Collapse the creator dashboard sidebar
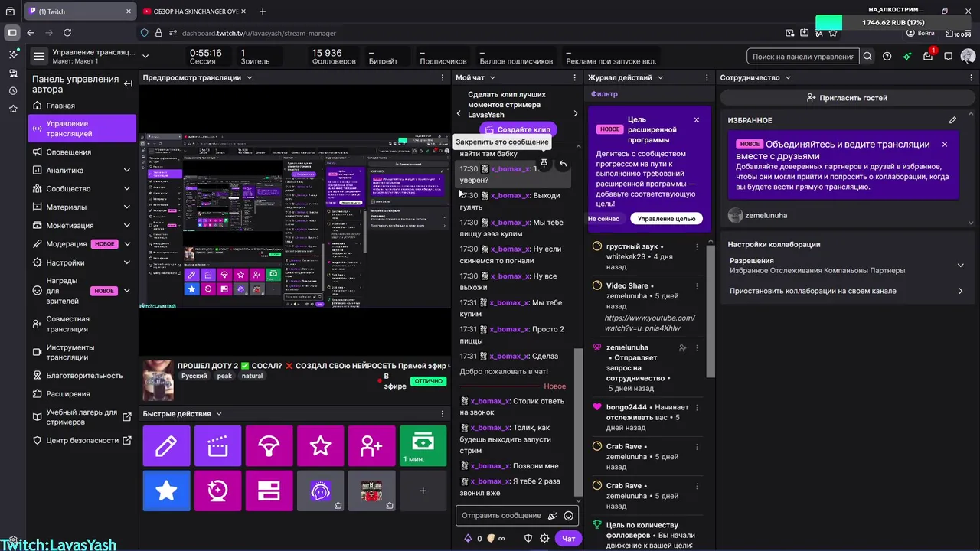The width and height of the screenshot is (980, 551). click(128, 83)
